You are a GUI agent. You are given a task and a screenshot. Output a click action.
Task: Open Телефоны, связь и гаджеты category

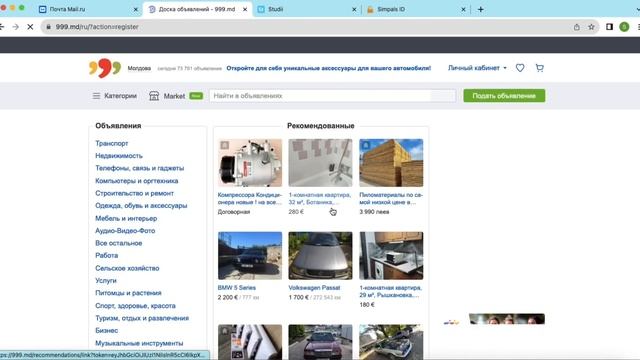(x=140, y=168)
